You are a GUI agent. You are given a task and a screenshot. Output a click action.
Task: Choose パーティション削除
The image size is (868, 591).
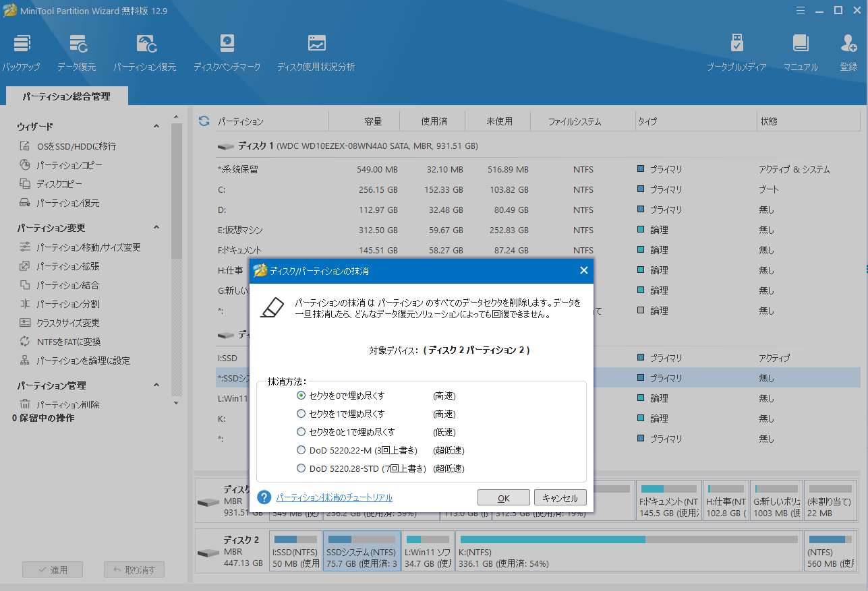(59, 405)
